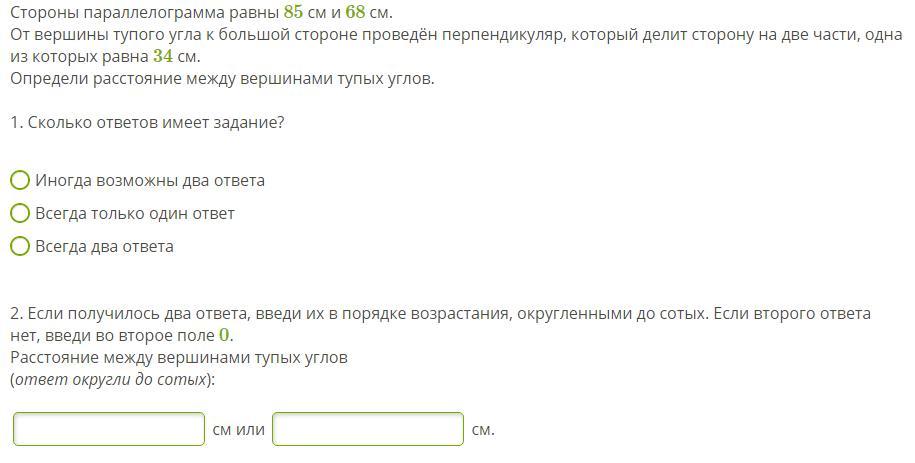Viewport: 915px width, 463px height.
Task: Click the sentence starting 'Стороны параллелограмма равны'
Action: click(x=201, y=12)
